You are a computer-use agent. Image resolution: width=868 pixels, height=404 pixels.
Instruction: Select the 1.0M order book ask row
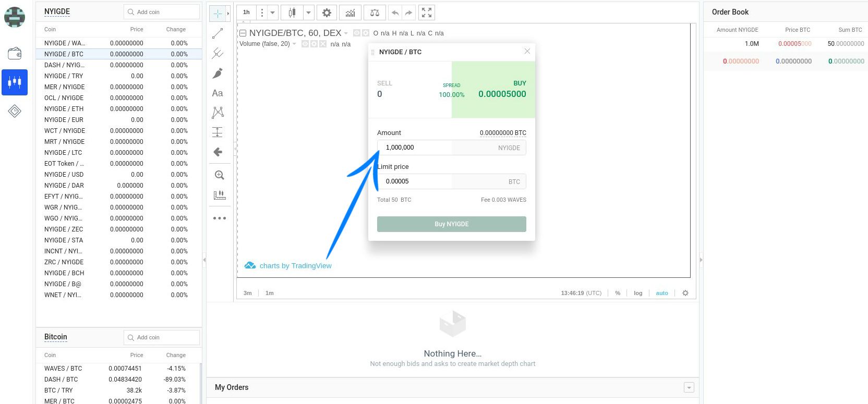coord(786,44)
